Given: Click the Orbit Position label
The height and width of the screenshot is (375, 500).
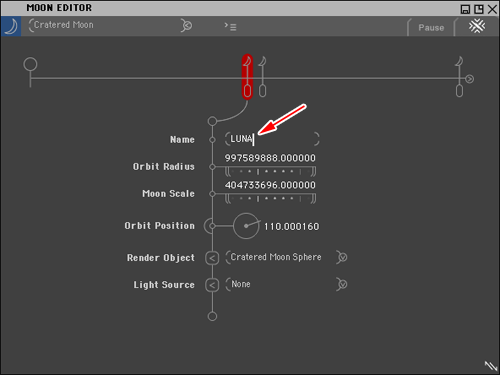Looking at the screenshot, I should (x=160, y=226).
